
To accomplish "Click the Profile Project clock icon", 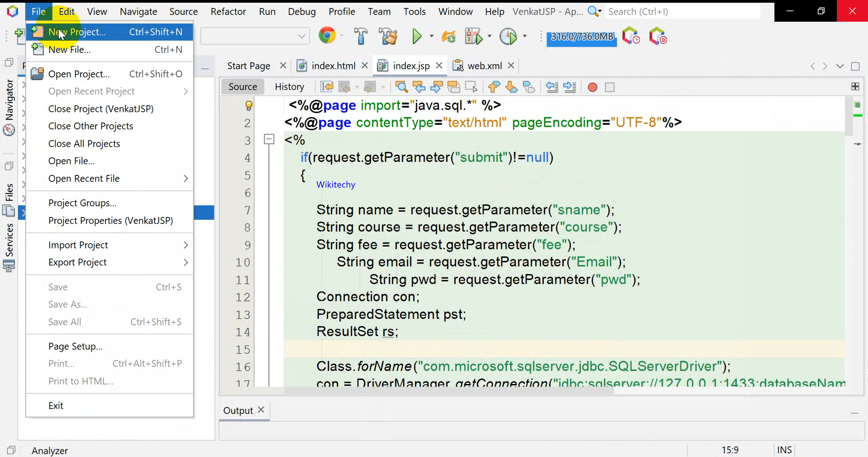I will pyautogui.click(x=508, y=36).
